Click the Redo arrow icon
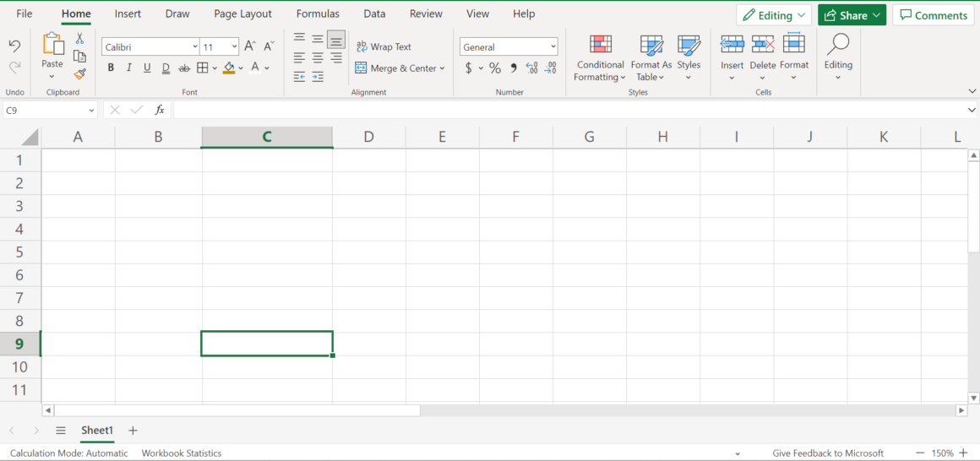 tap(14, 67)
